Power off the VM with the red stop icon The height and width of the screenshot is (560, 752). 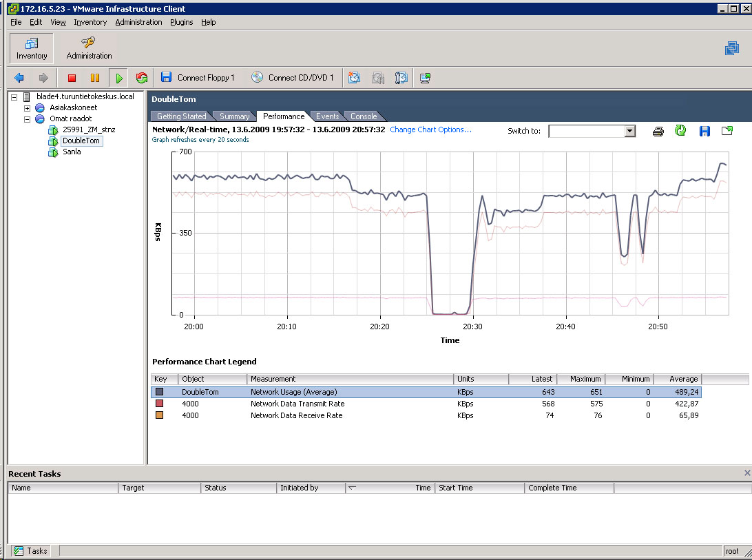click(72, 78)
